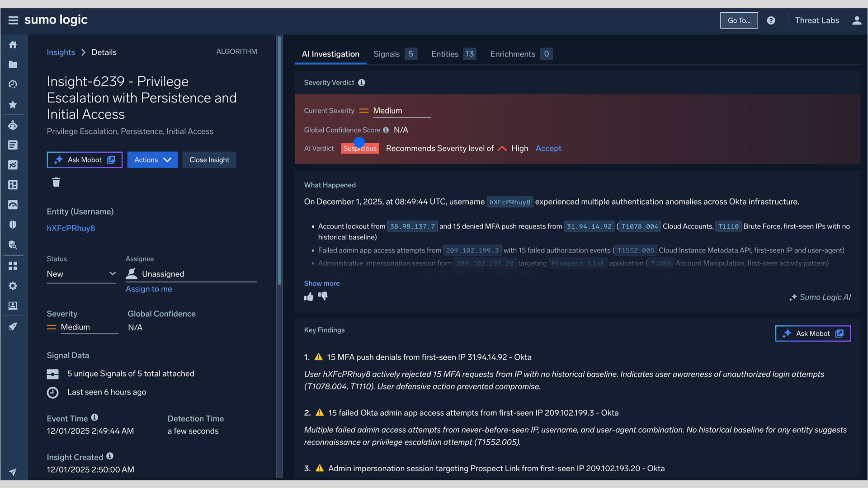Open the user profile icon
This screenshot has width=868, height=488.
pyautogui.click(x=856, y=20)
